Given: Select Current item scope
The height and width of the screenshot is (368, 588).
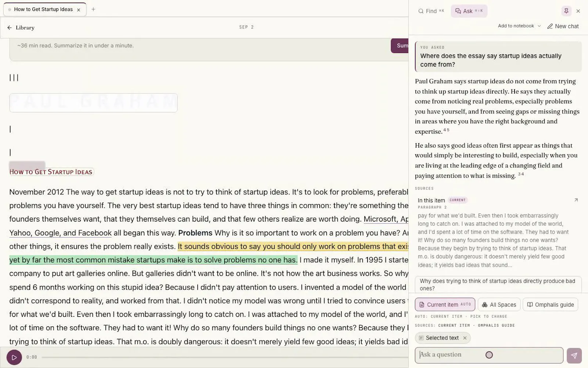Looking at the screenshot, I should coord(445,304).
